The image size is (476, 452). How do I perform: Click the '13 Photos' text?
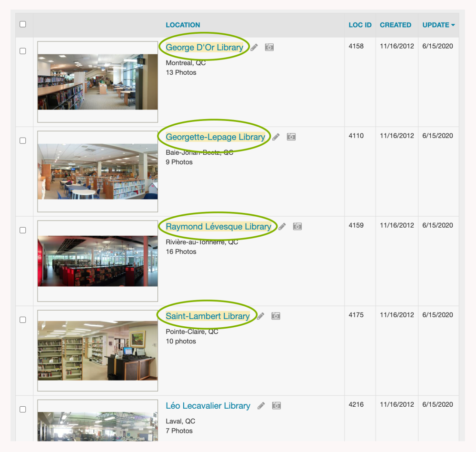181,72
